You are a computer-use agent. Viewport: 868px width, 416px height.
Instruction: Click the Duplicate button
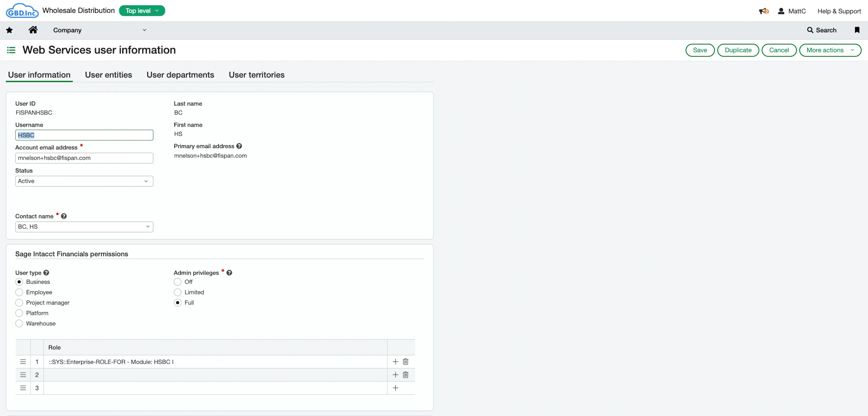[x=738, y=50]
